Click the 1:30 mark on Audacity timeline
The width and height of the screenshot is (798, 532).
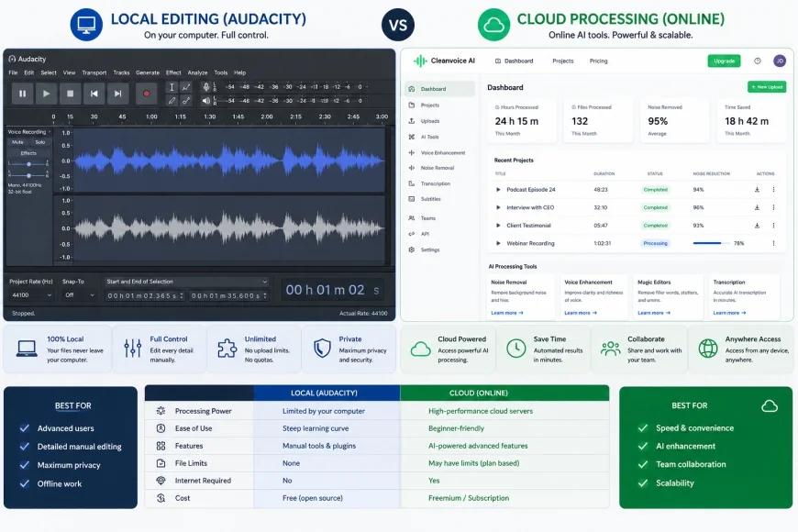pos(210,116)
